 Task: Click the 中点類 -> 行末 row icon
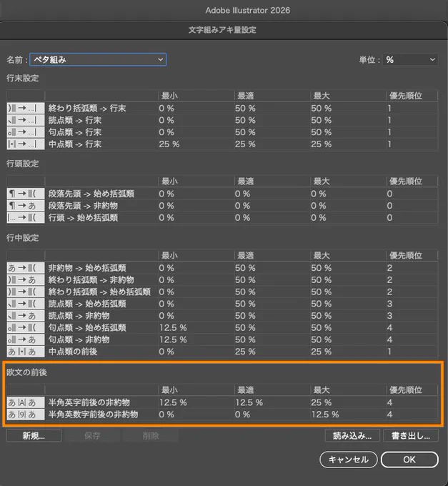(26, 144)
